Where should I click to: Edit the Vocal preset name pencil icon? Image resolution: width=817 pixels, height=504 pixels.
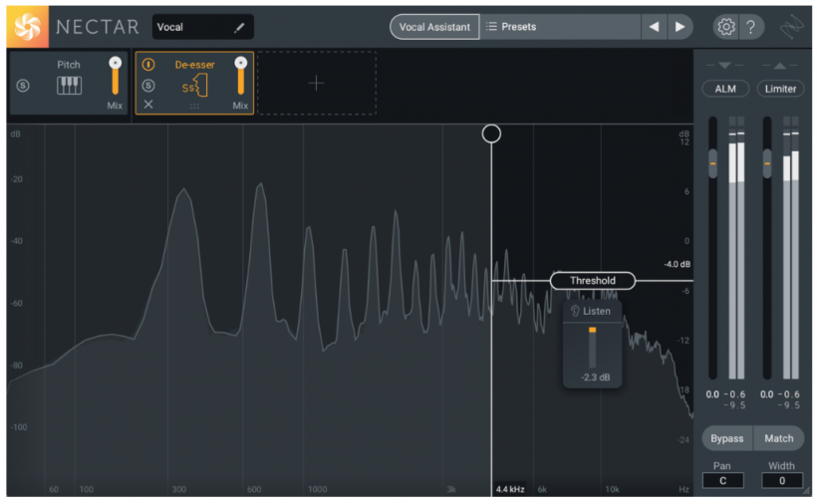pyautogui.click(x=239, y=28)
